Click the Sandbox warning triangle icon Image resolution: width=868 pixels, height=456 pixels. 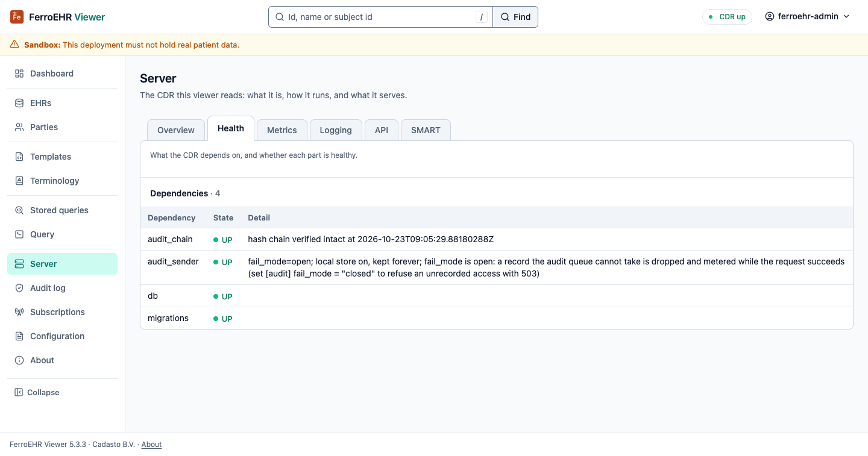click(14, 45)
